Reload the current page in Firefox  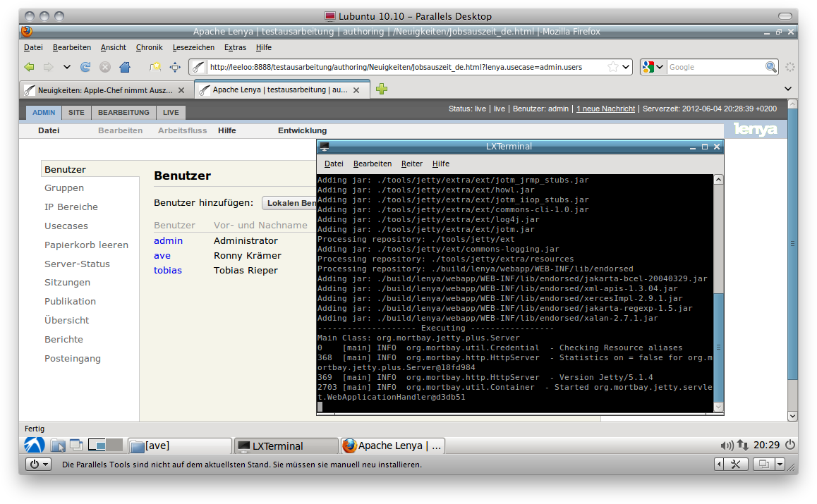(85, 67)
